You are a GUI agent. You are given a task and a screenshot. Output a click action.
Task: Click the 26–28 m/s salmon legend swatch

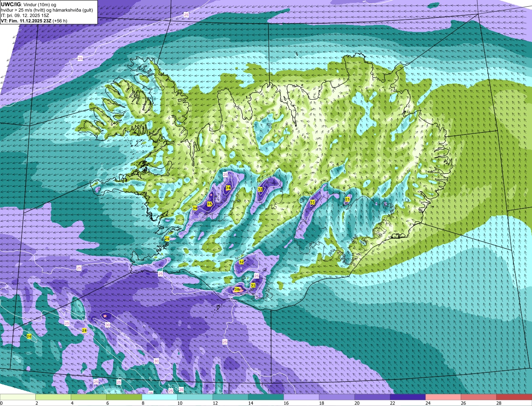(x=479, y=397)
